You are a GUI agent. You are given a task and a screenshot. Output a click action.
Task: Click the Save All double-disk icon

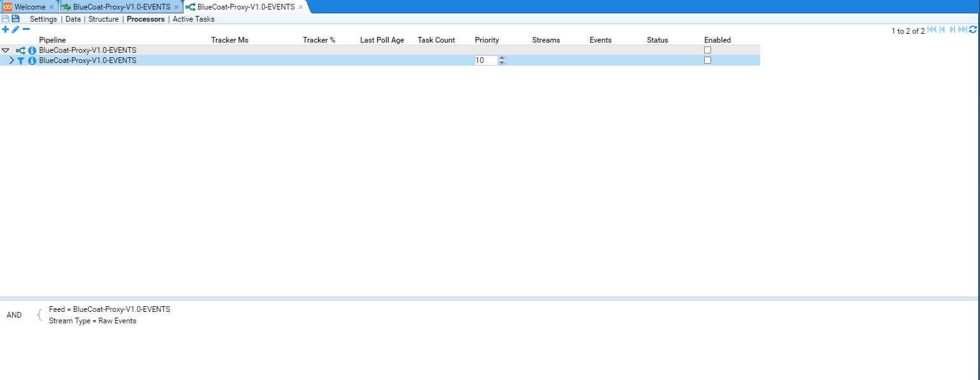pos(15,19)
